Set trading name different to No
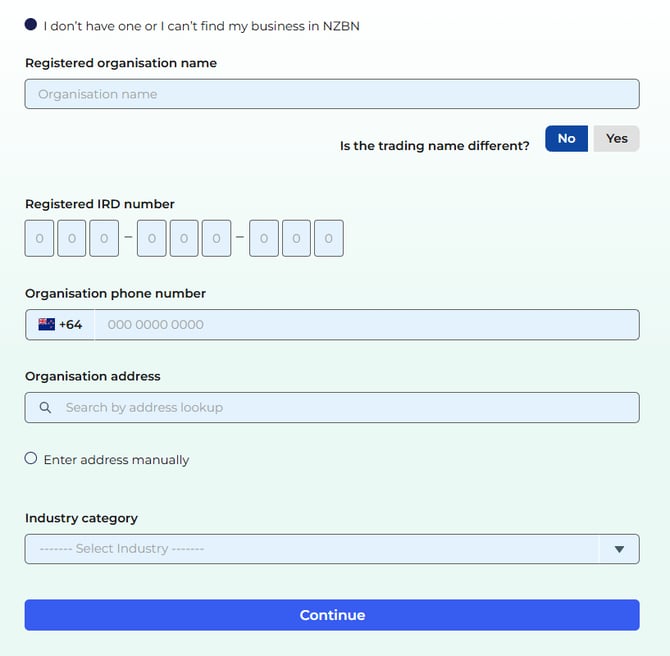This screenshot has width=670, height=656. pos(566,139)
